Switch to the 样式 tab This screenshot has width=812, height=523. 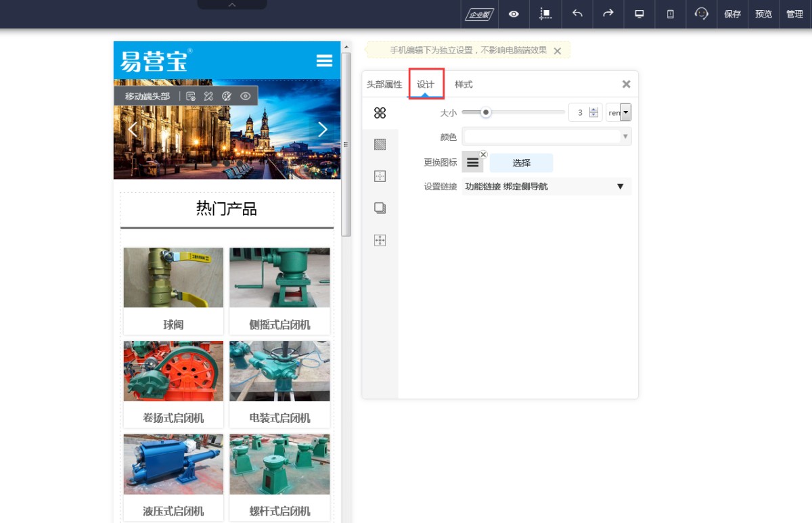click(464, 85)
